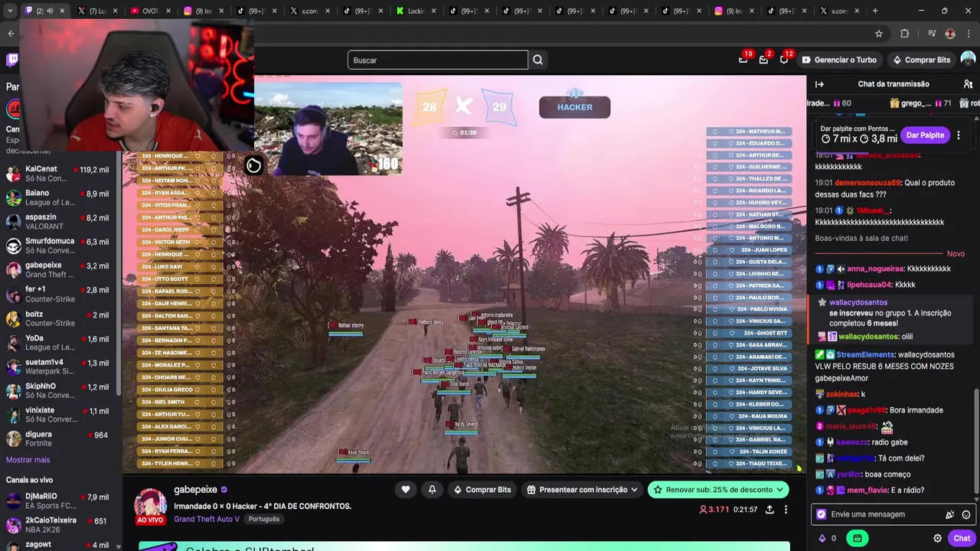
Task: Bookmark page with Chrome star icon
Action: click(879, 34)
